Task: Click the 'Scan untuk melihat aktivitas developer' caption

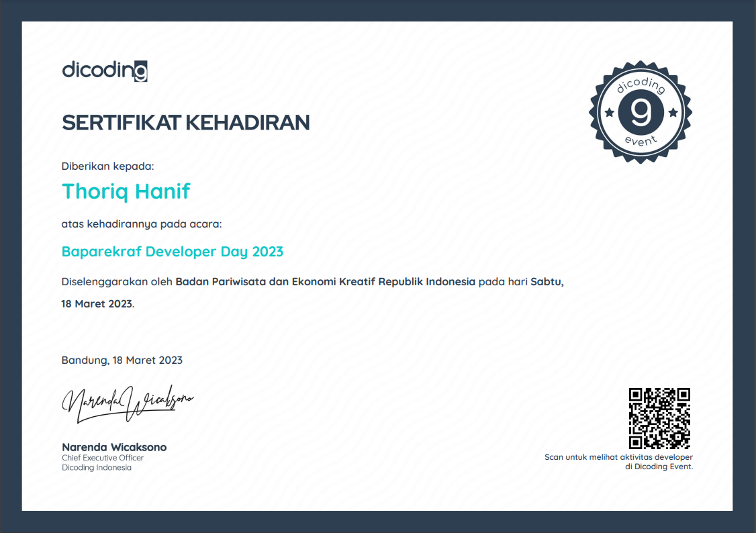Action: [618, 457]
